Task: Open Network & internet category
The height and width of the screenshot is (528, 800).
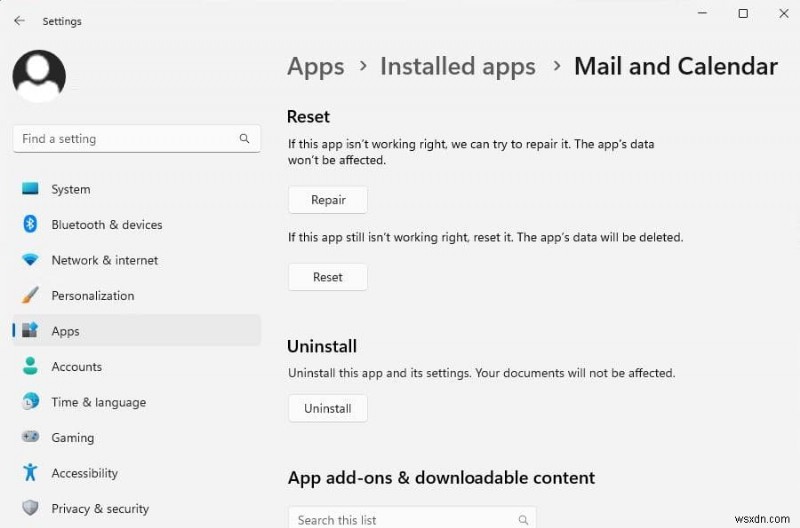Action: (x=137, y=260)
